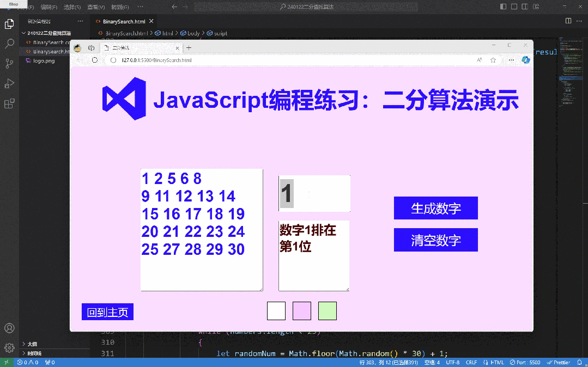Switch to the BinarySearch.html editor tab
Viewport: 588px width, 367px height.
point(124,21)
